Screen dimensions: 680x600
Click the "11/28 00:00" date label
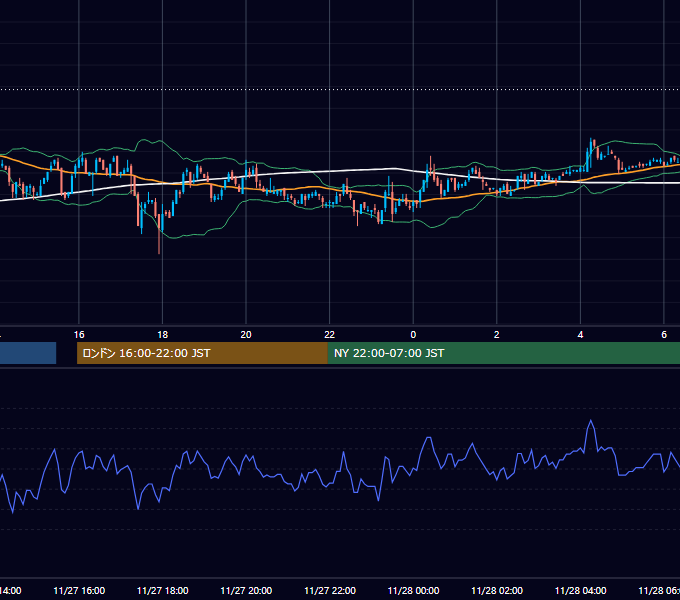pyautogui.click(x=413, y=590)
